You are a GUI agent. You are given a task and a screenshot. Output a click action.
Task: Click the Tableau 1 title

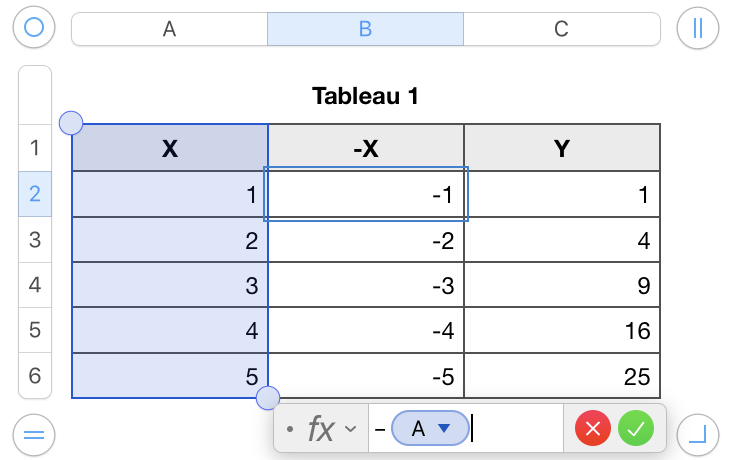pyautogui.click(x=365, y=96)
